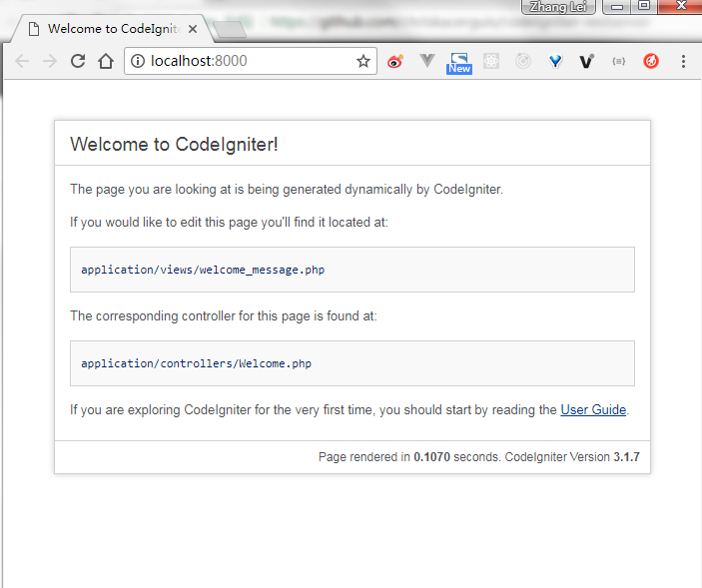Open the red circular extension icon
Image resolution: width=702 pixels, height=588 pixels.
pyautogui.click(x=651, y=61)
